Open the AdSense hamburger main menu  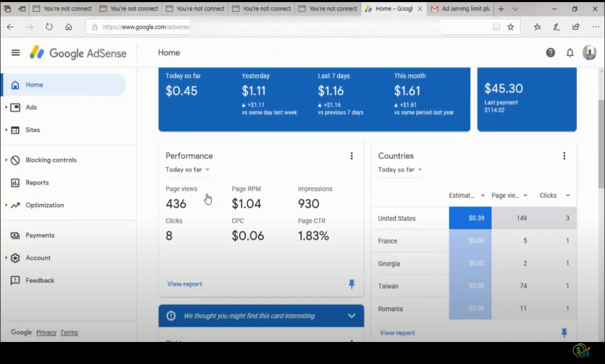pyautogui.click(x=15, y=52)
